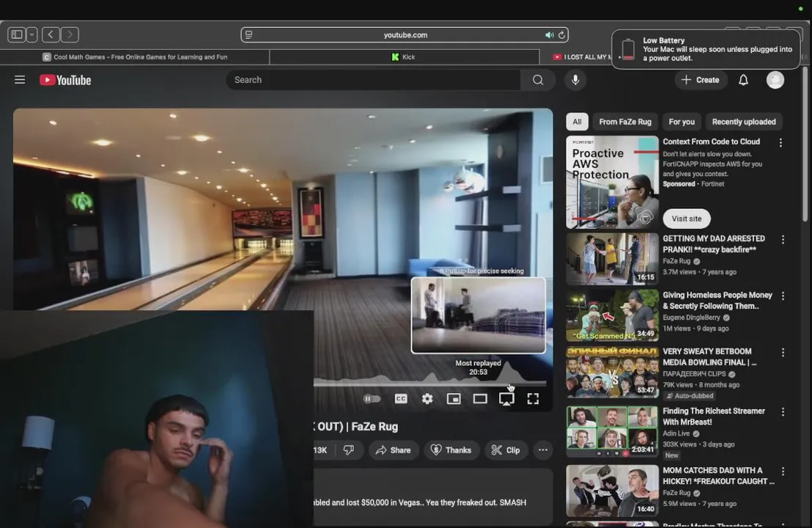Image resolution: width=812 pixels, height=528 pixels.
Task: Switch to theater mode
Action: tap(480, 398)
